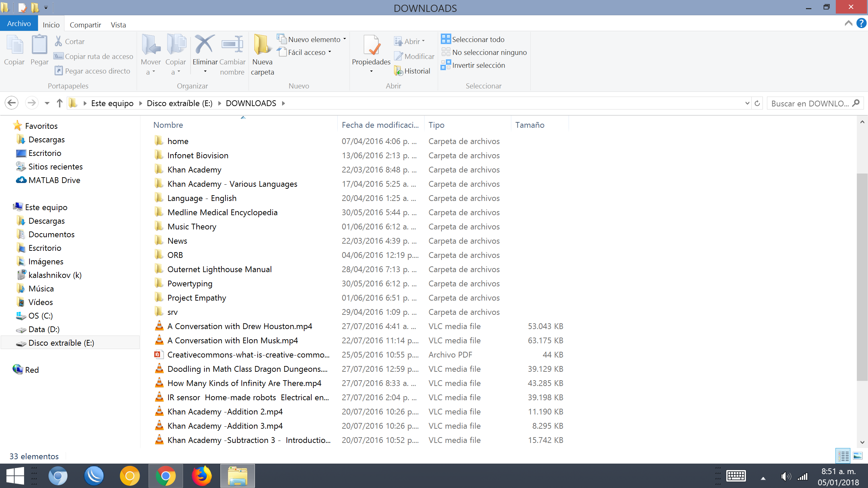This screenshot has height=488, width=868.
Task: Click the file list vertical scrollbar
Action: [x=862, y=277]
